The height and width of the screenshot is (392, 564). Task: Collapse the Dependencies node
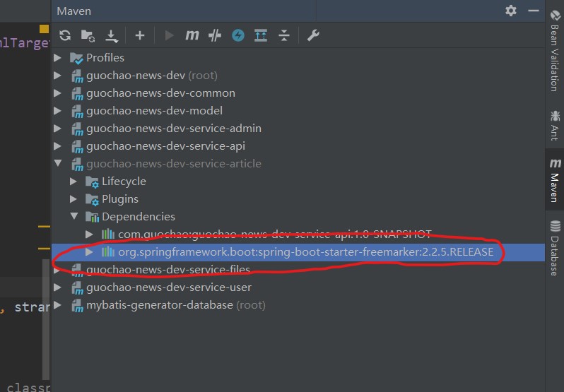pyautogui.click(x=74, y=216)
